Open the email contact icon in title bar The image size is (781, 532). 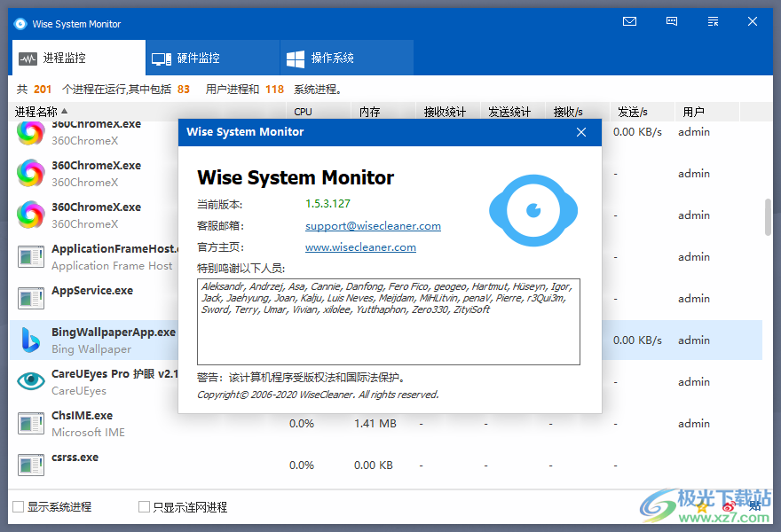(x=629, y=22)
